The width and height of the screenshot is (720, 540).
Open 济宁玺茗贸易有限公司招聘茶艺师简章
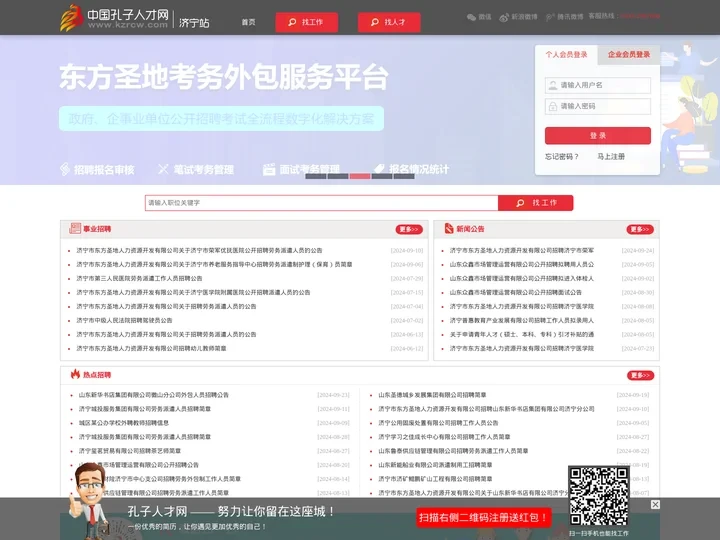[129, 450]
